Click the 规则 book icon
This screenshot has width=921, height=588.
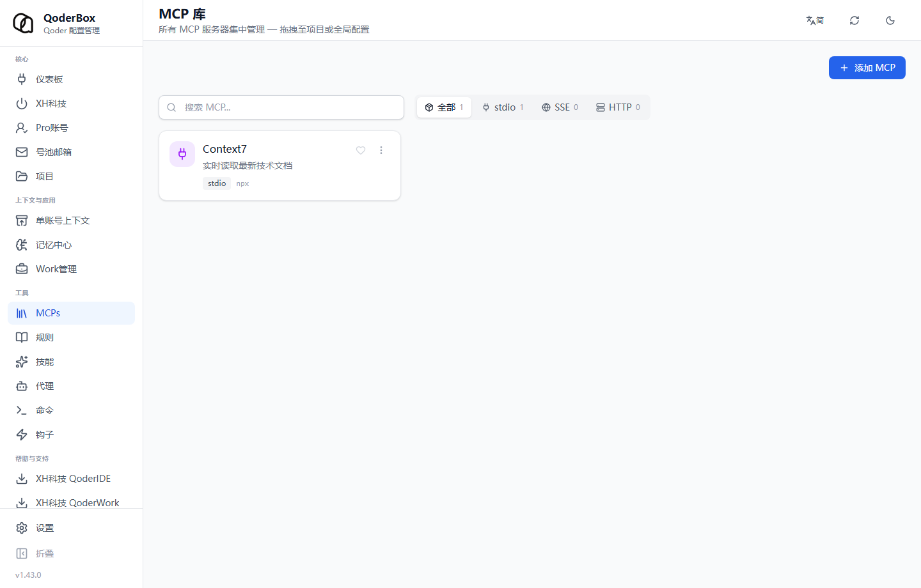(22, 337)
